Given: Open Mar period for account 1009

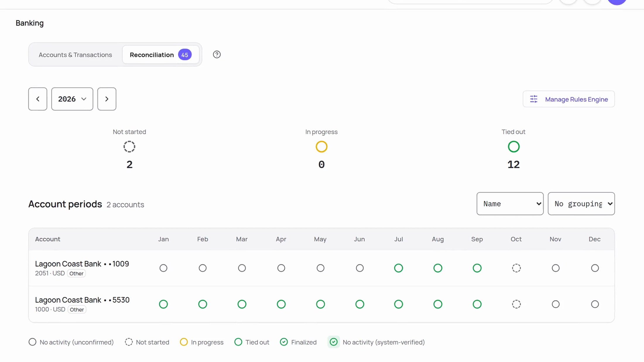Looking at the screenshot, I should 242,268.
